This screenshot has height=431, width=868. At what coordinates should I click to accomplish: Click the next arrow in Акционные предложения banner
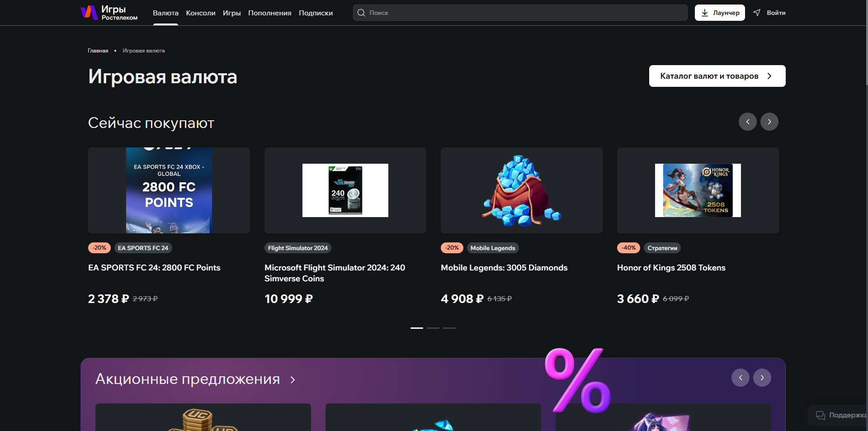(x=762, y=378)
